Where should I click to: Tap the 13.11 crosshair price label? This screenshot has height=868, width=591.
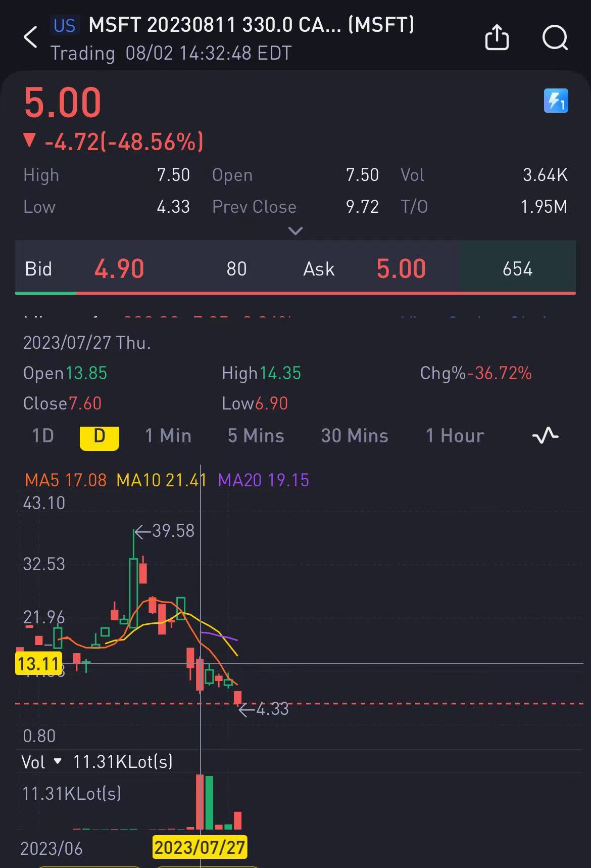(x=39, y=663)
